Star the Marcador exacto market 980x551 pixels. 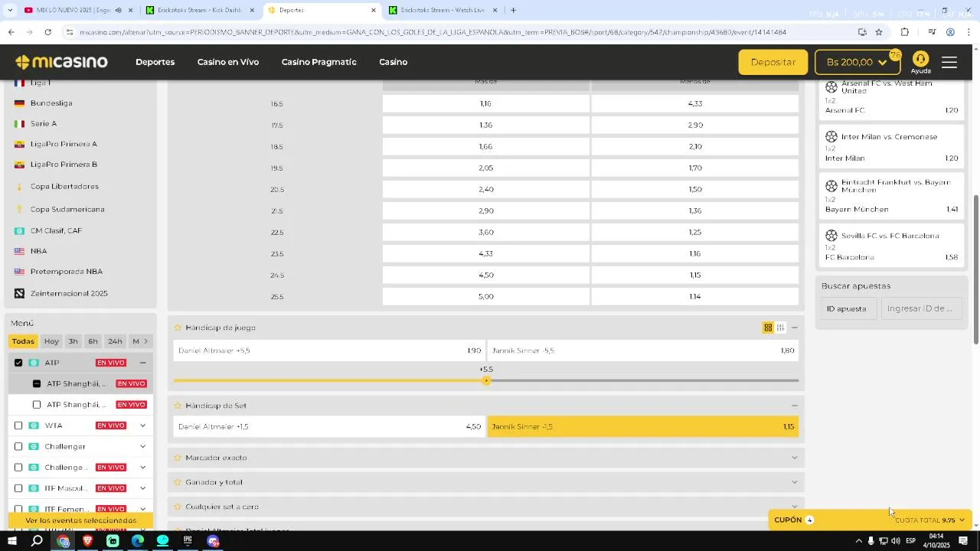pos(178,458)
